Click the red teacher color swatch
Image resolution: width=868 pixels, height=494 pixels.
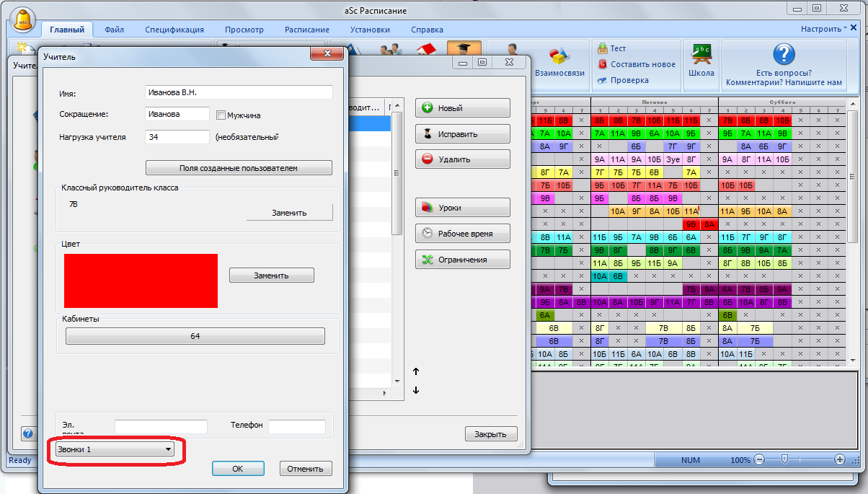tap(141, 281)
